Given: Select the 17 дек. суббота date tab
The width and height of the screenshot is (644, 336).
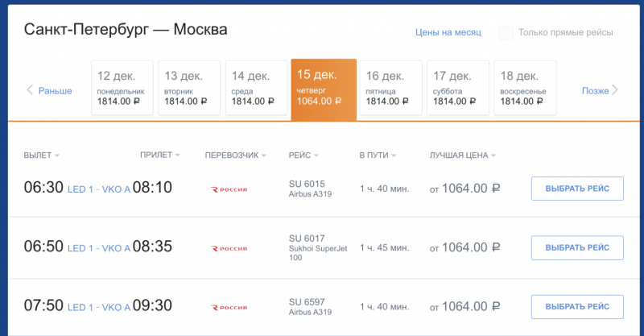Looking at the screenshot, I should tap(458, 88).
